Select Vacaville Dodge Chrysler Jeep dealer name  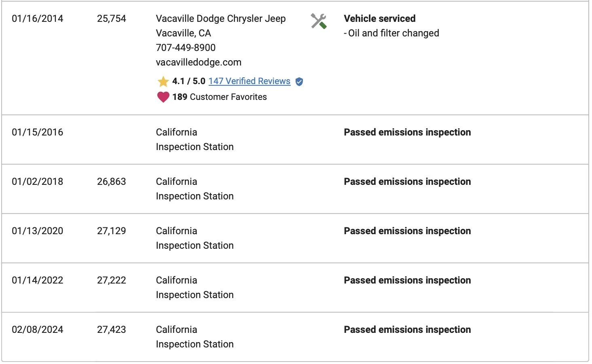tap(221, 19)
